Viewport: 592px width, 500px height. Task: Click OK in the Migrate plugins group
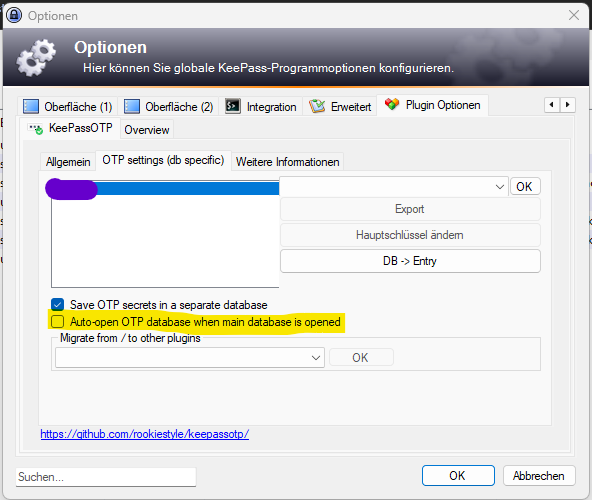click(x=361, y=357)
